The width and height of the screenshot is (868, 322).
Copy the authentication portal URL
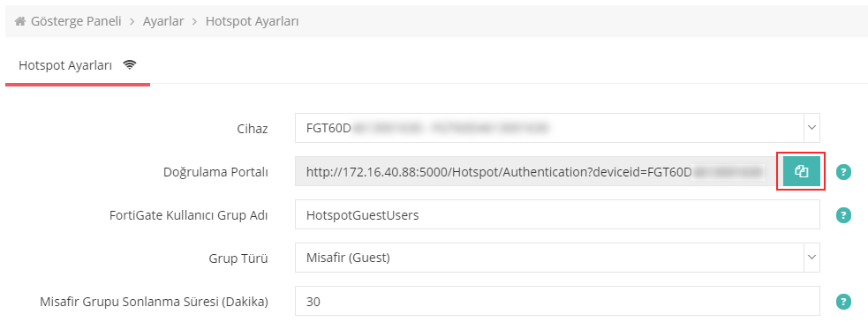pyautogui.click(x=802, y=171)
